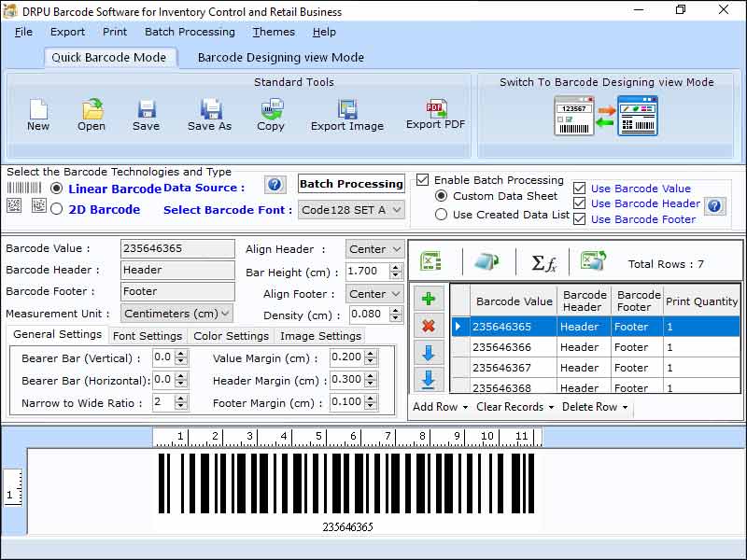Click the Batch Processing button
The width and height of the screenshot is (747, 560).
click(x=351, y=183)
